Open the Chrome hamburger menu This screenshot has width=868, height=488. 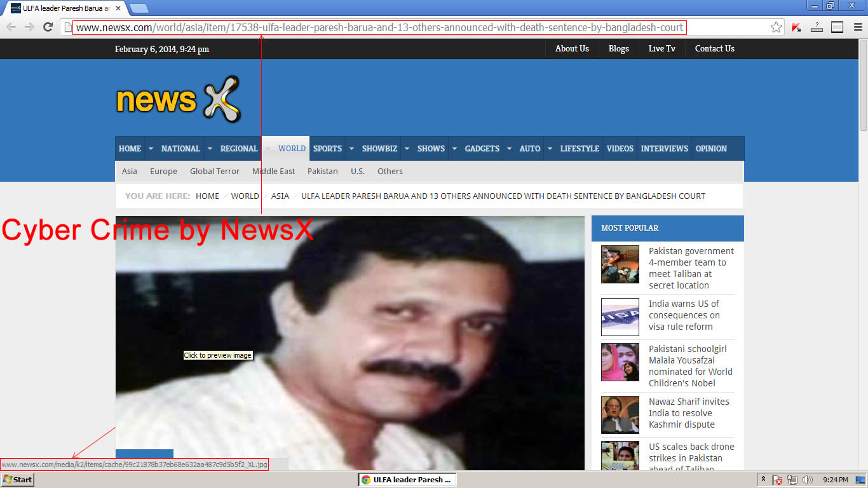coord(857,27)
